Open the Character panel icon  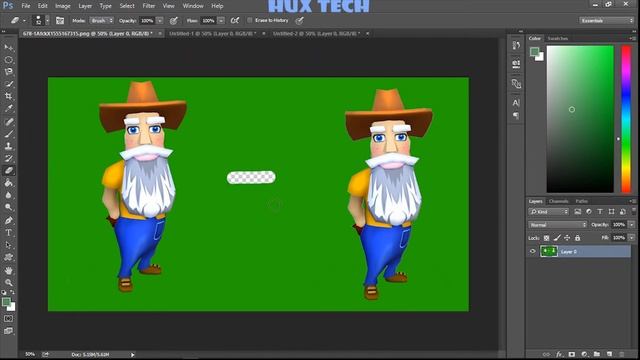(x=516, y=103)
